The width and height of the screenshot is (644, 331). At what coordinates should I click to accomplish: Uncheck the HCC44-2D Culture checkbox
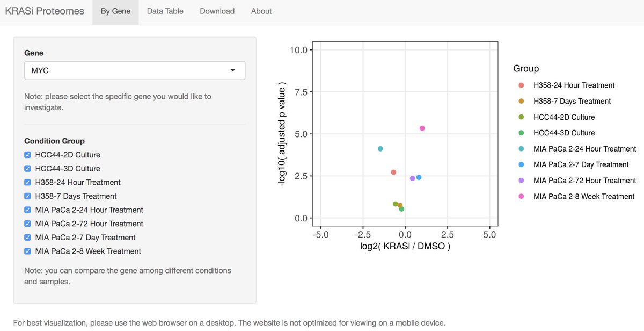(x=28, y=155)
